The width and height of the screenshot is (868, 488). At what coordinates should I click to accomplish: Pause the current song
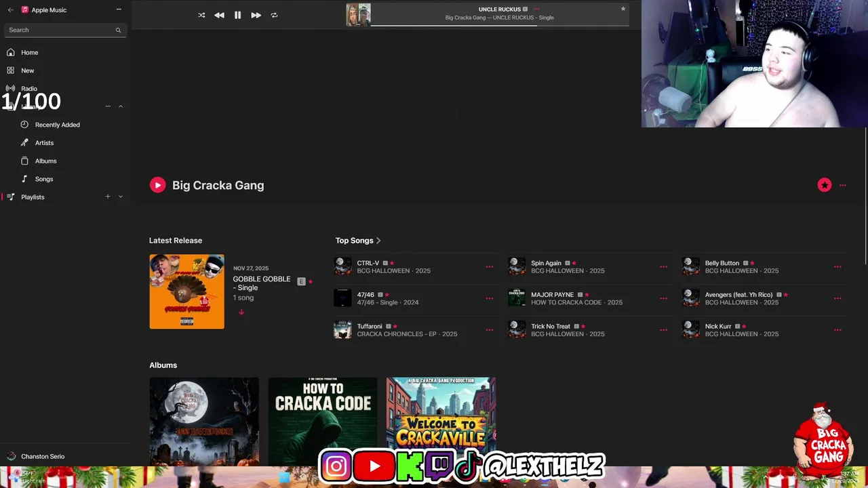(237, 15)
